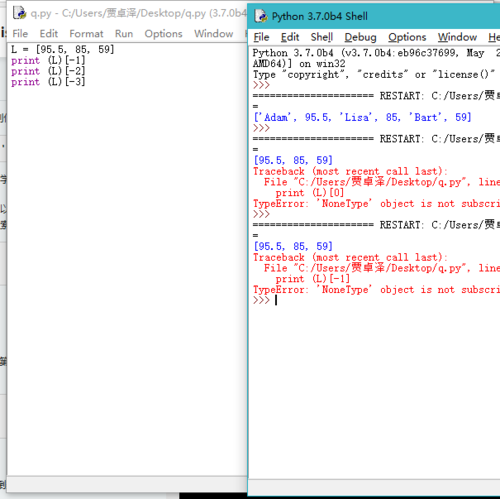This screenshot has width=500, height=499.
Task: Open Edit menu in Python Shell
Action: click(x=290, y=37)
